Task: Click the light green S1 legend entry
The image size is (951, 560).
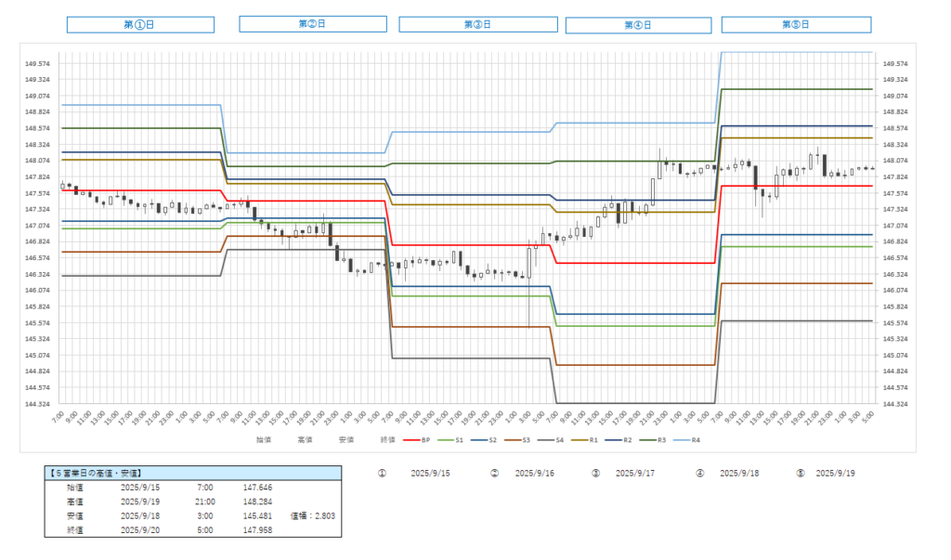Action: 449,440
